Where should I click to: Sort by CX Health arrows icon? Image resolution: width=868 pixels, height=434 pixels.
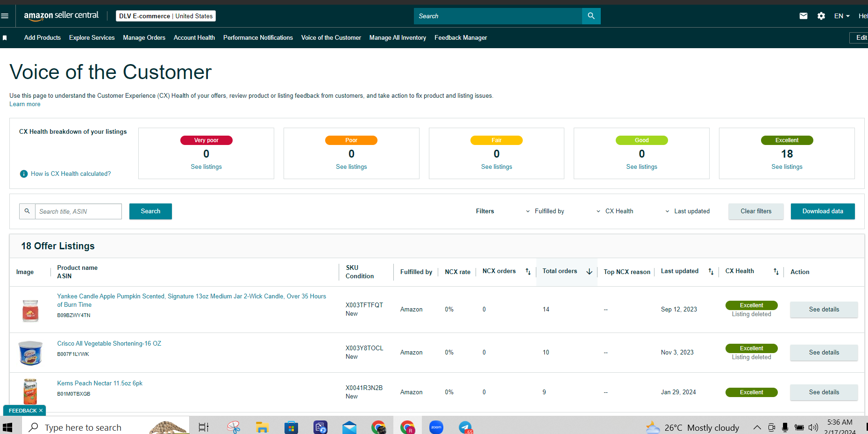coord(776,272)
